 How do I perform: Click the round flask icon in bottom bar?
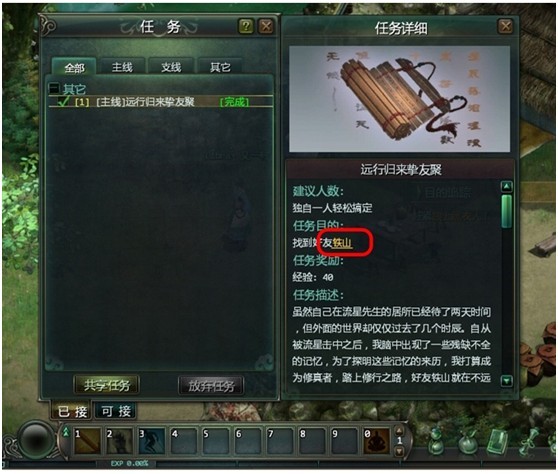tap(467, 443)
